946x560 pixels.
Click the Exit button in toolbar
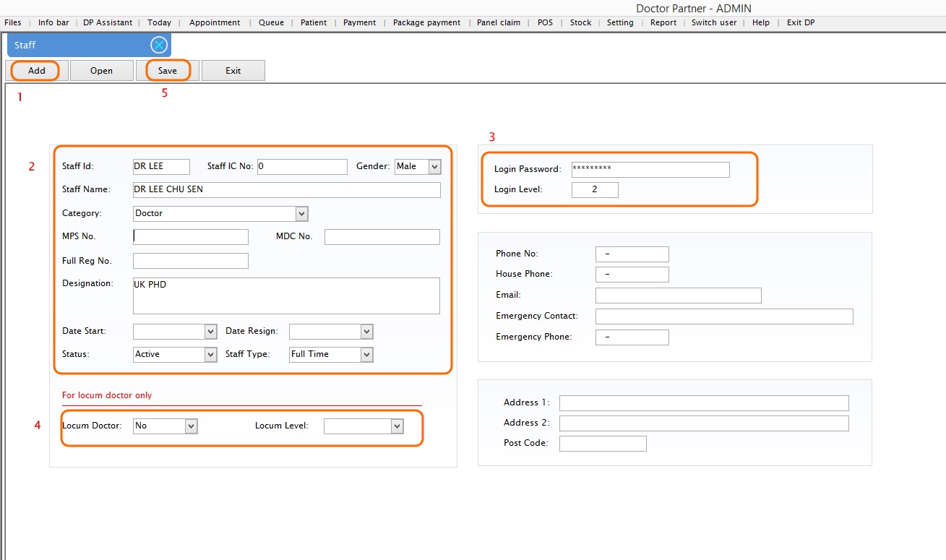point(233,71)
